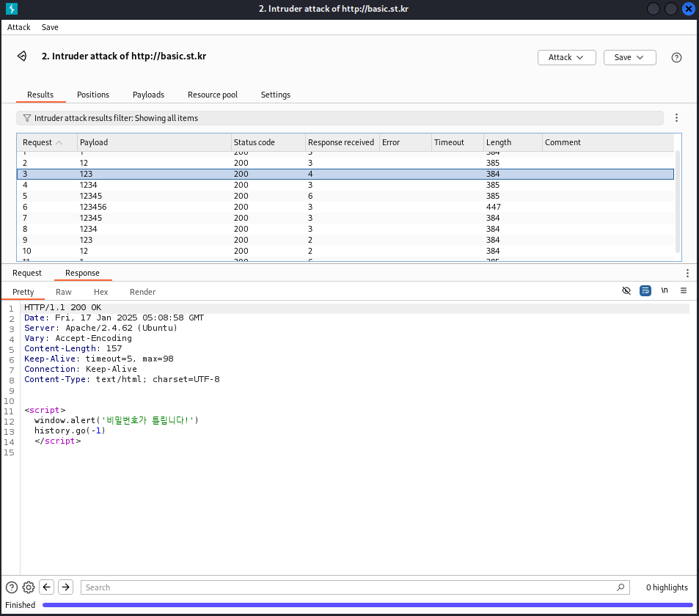The image size is (699, 616).
Task: Open the Save dropdown button
Action: coord(629,57)
